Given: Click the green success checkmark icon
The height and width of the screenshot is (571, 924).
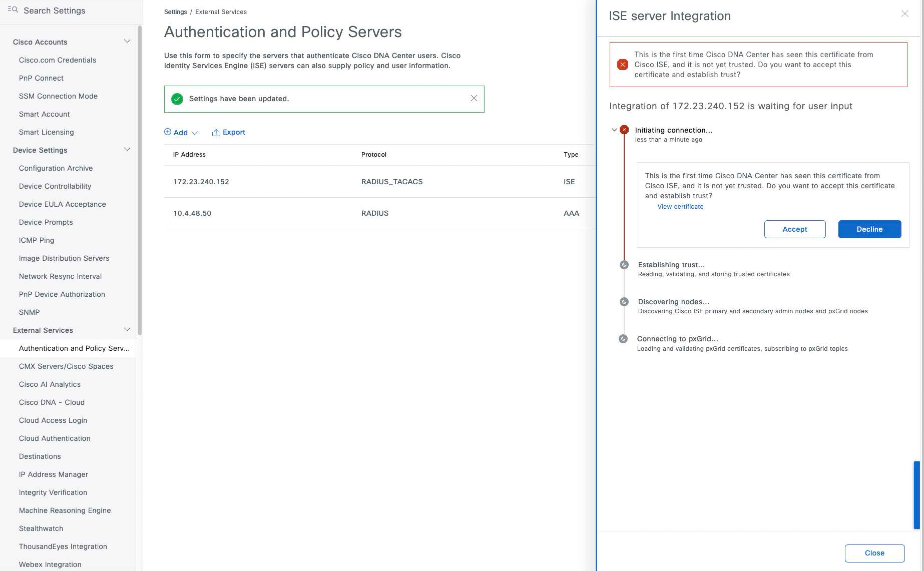Looking at the screenshot, I should (177, 98).
